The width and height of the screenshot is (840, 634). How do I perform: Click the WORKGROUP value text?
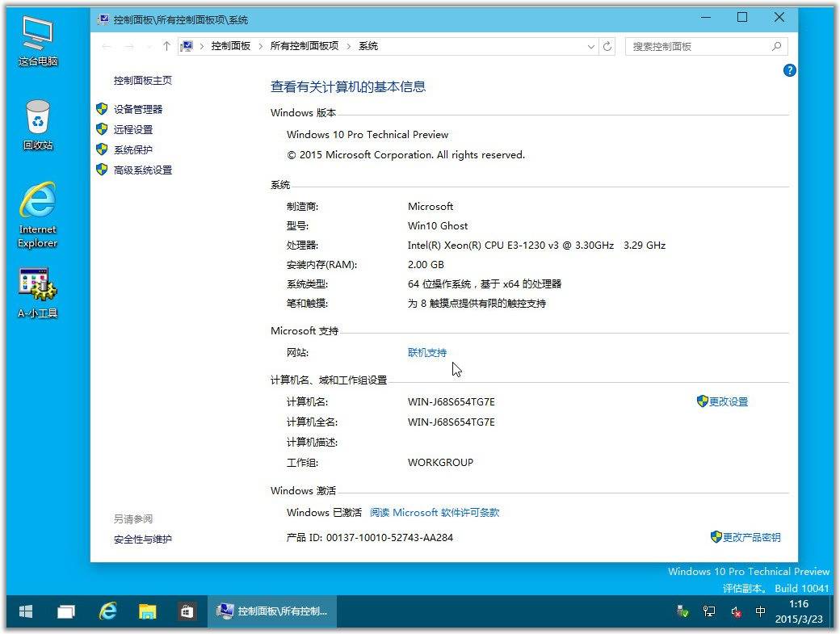[440, 462]
